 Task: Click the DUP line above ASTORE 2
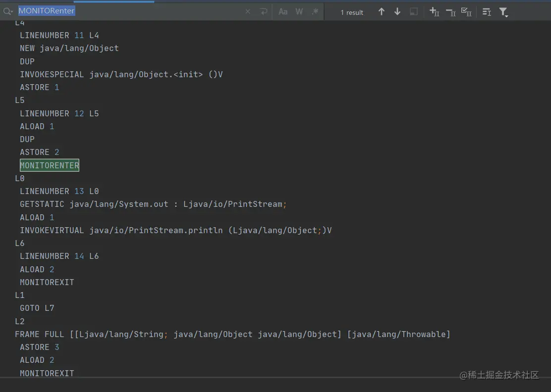coord(27,139)
